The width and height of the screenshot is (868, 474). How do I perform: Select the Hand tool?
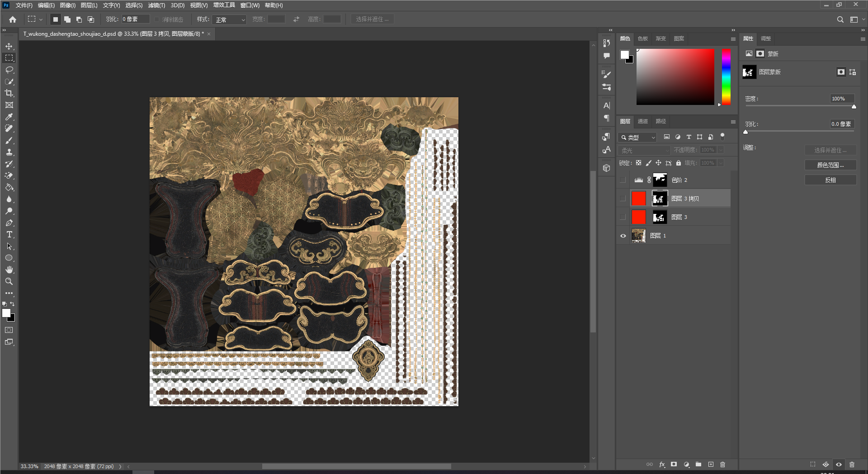[x=9, y=270]
